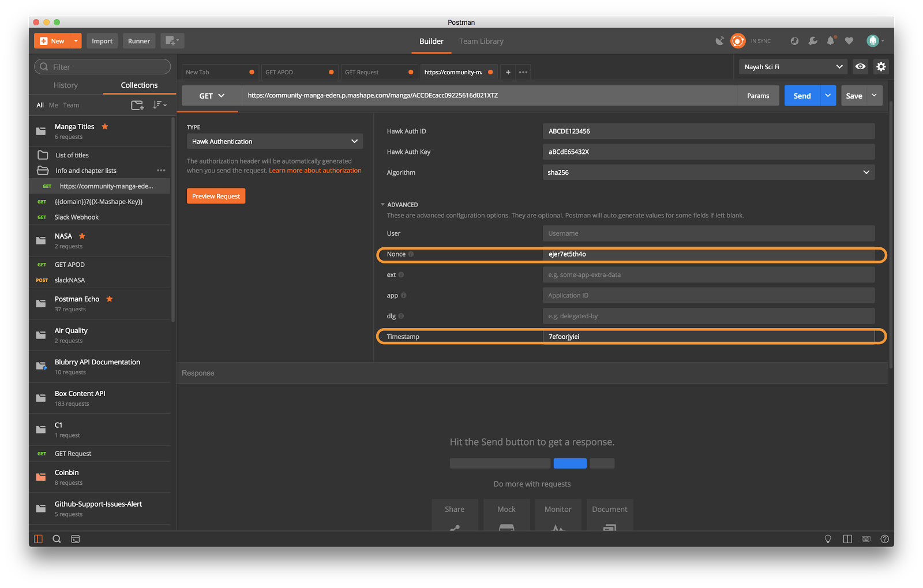923x588 pixels.
Task: Open the keyboard shortcuts icon
Action: 866,539
